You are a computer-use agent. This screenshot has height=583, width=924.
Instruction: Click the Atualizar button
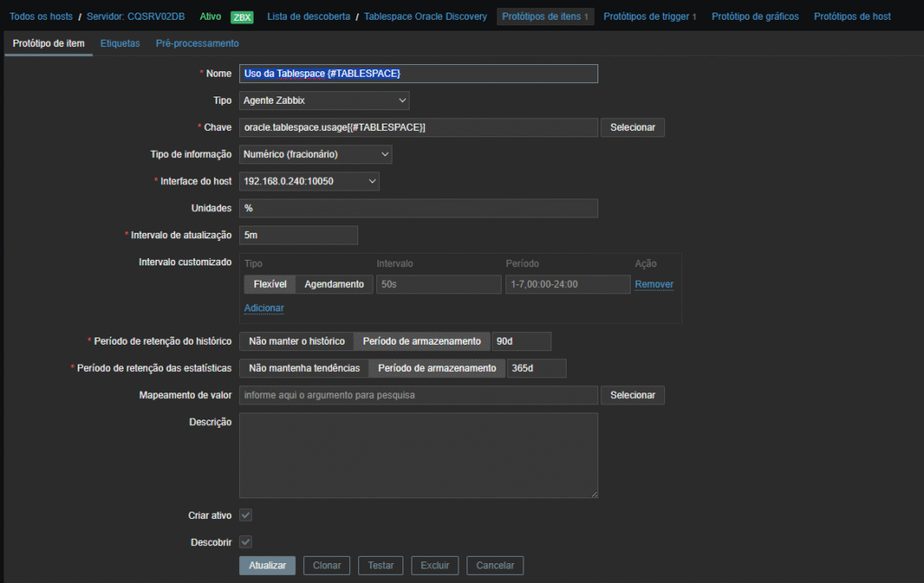267,565
